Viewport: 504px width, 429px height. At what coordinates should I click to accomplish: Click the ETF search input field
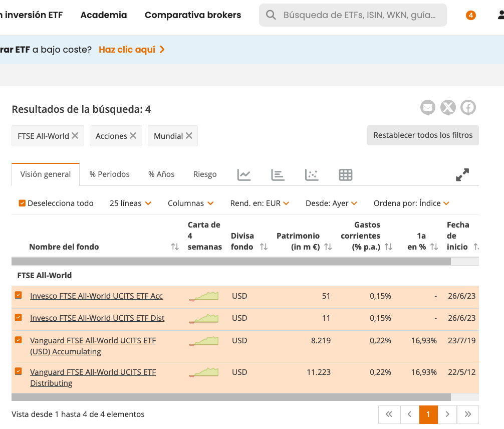pyautogui.click(x=352, y=15)
